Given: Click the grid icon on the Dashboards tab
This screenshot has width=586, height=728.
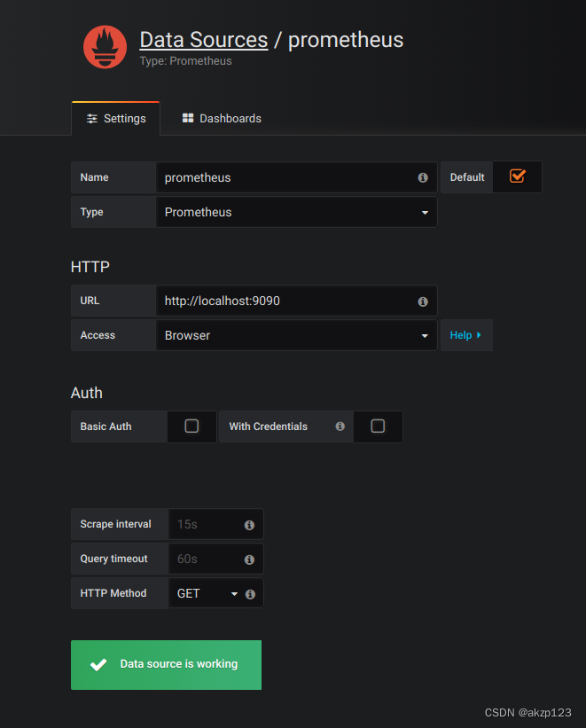Looking at the screenshot, I should 188,118.
